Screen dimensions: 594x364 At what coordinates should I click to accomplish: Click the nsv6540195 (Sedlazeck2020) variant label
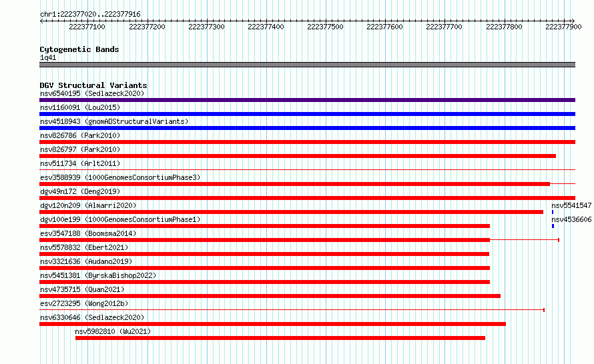92,93
